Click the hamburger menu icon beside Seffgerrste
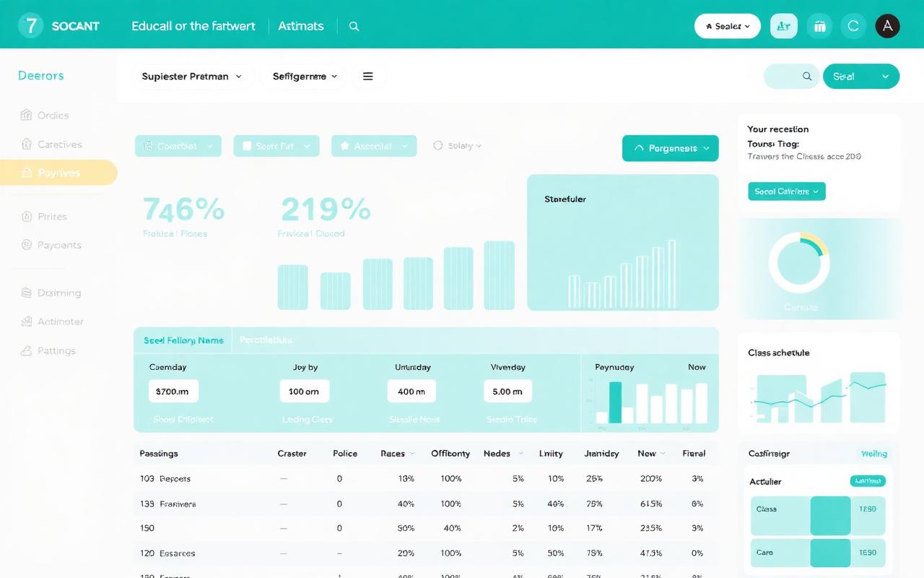This screenshot has height=578, width=924. (368, 76)
